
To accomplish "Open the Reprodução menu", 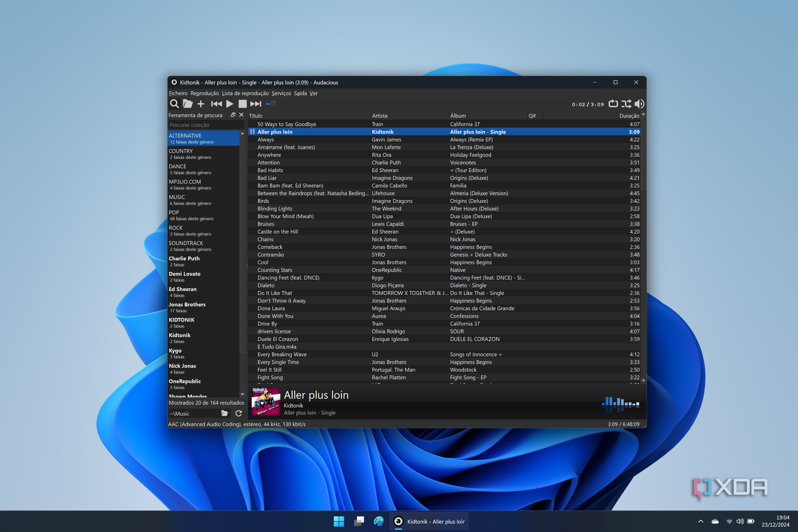I will 205,93.
